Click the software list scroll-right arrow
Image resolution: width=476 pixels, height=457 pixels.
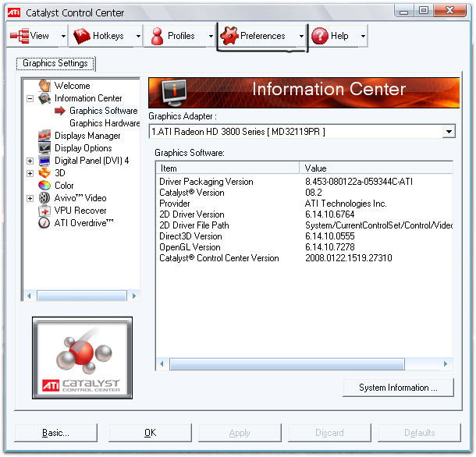click(446, 364)
